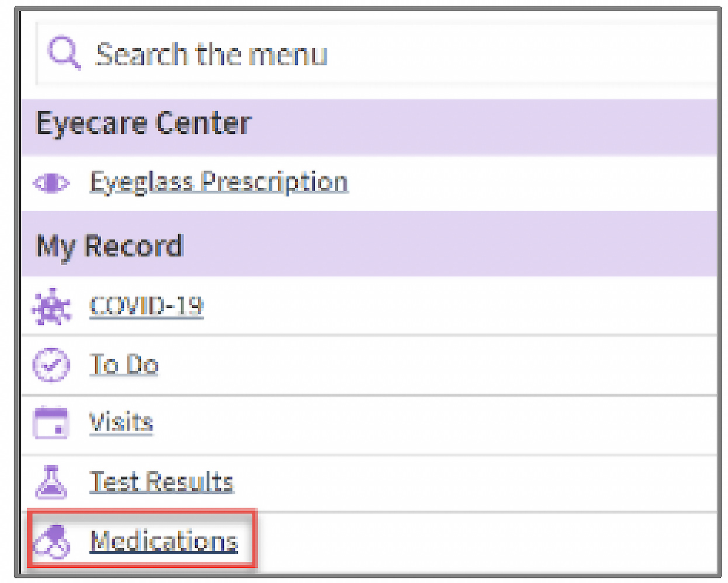This screenshot has height=583, width=728.
Task: Click the Medications pill icon
Action: [51, 542]
